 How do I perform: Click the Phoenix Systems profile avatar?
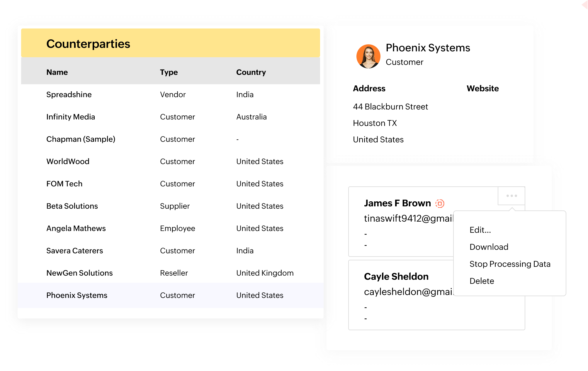pos(368,56)
